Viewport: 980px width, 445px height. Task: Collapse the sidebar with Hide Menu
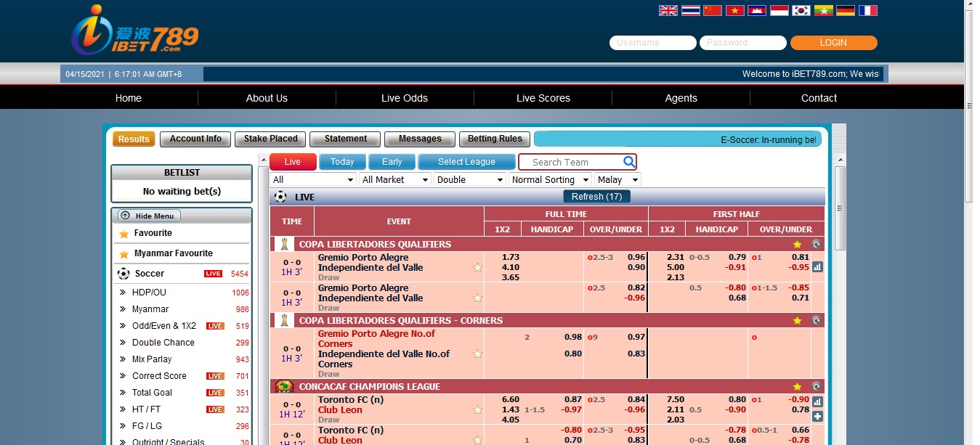pos(149,216)
